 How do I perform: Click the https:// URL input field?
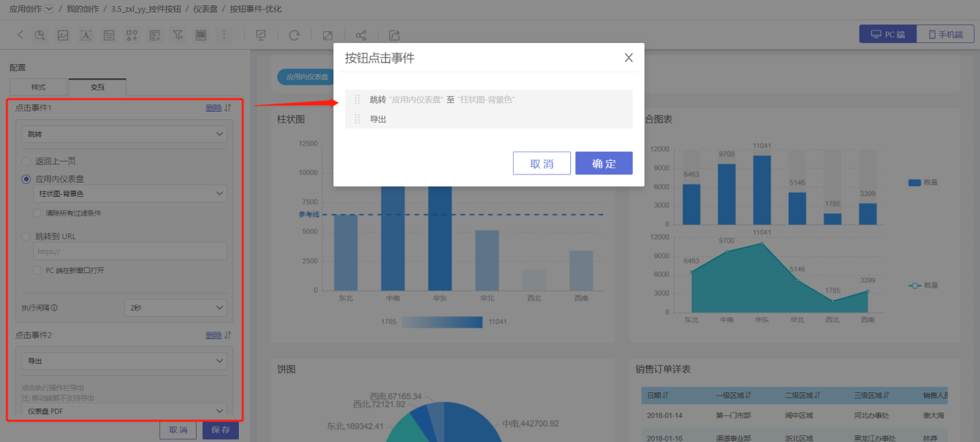(130, 251)
